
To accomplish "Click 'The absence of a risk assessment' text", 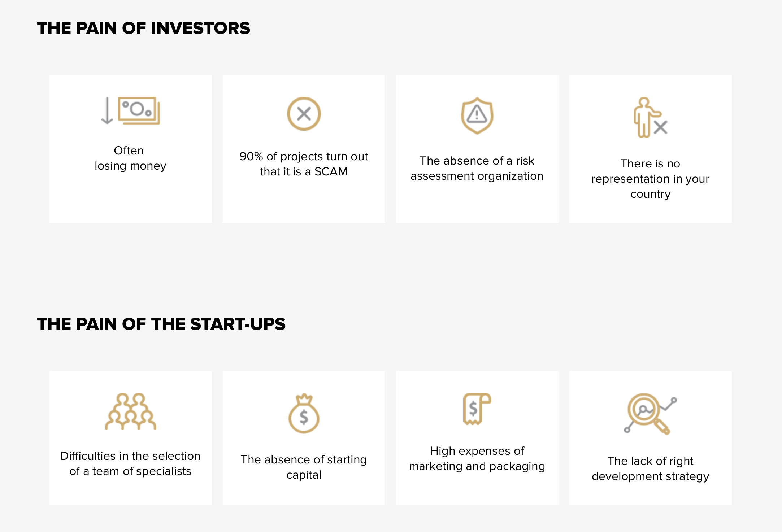I will [x=477, y=168].
